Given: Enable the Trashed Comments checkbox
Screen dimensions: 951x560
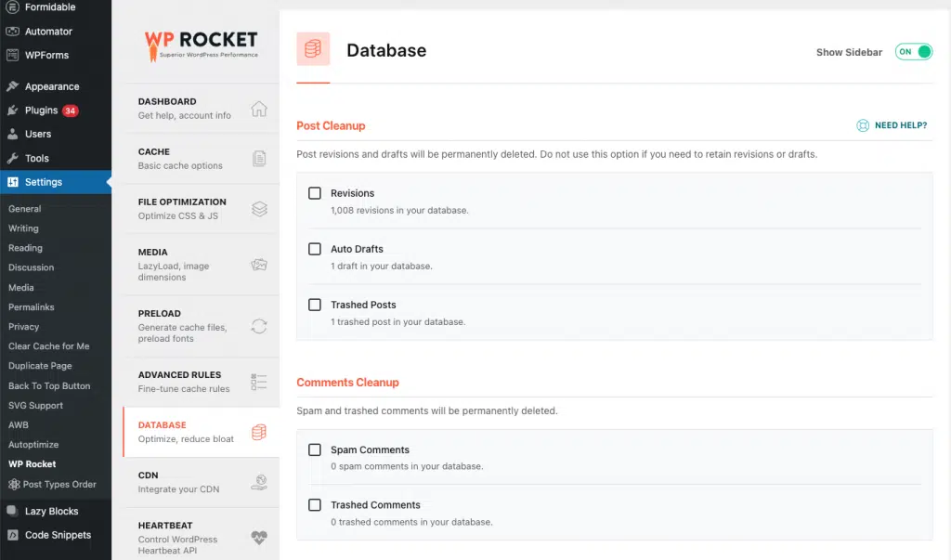Looking at the screenshot, I should [314, 505].
